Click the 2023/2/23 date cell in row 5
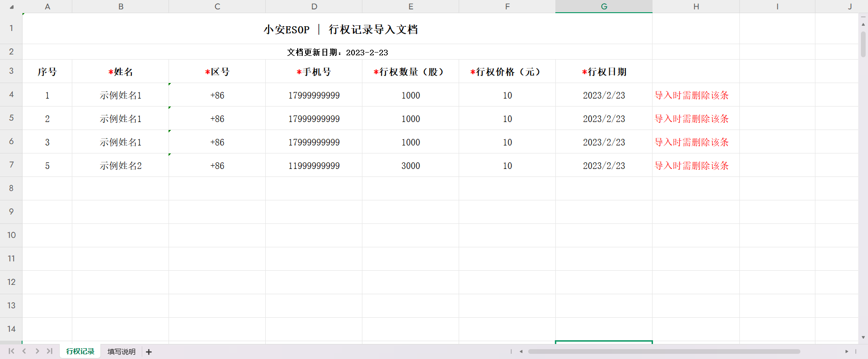This screenshot has width=868, height=359. [604, 118]
